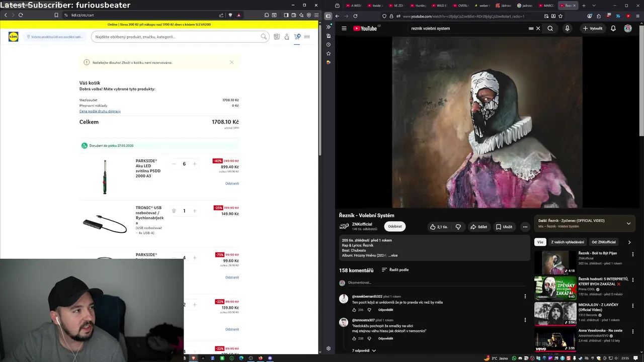Click the YouTube 'Vytvořit' button

pos(592,28)
